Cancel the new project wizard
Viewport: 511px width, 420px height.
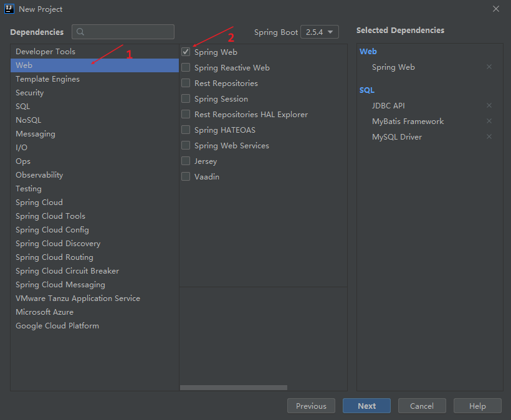pyautogui.click(x=422, y=406)
